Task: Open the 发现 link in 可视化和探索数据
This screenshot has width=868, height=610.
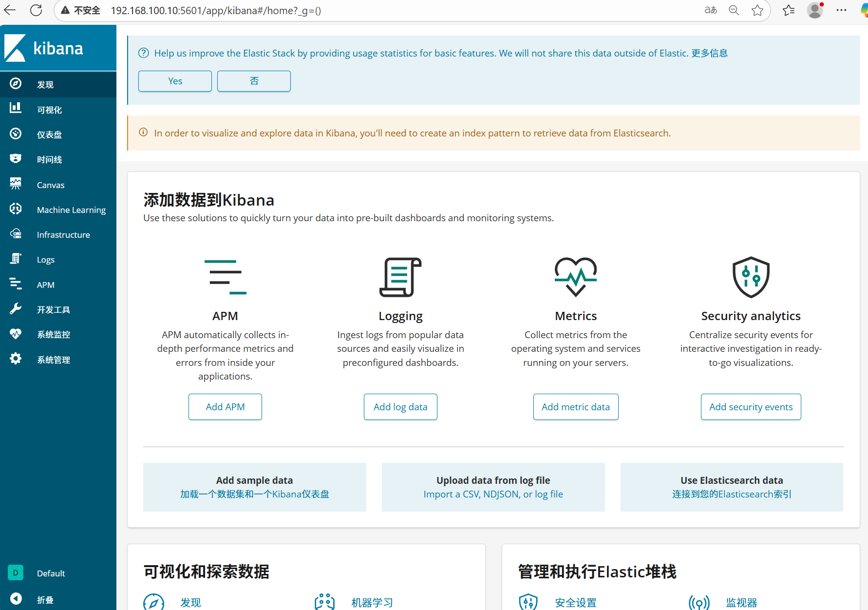Action: point(190,603)
